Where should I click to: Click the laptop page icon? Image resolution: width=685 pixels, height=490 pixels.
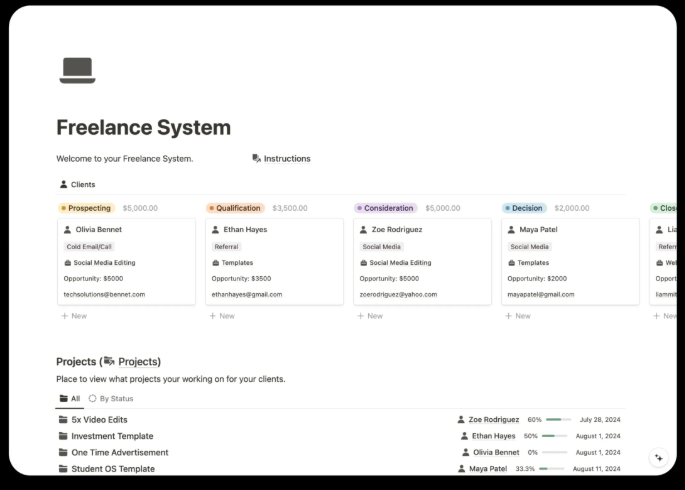tap(77, 70)
